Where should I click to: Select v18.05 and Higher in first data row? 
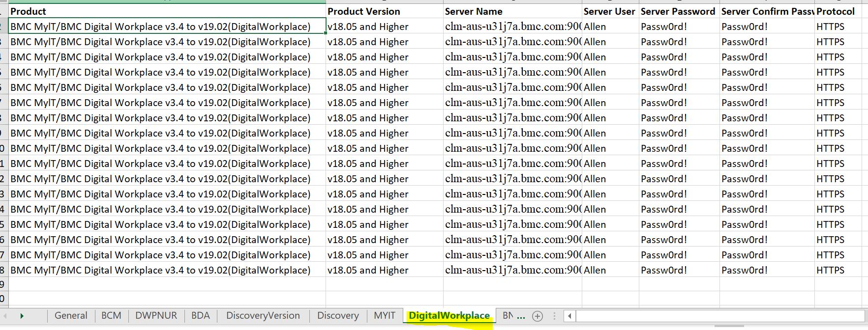click(x=385, y=27)
